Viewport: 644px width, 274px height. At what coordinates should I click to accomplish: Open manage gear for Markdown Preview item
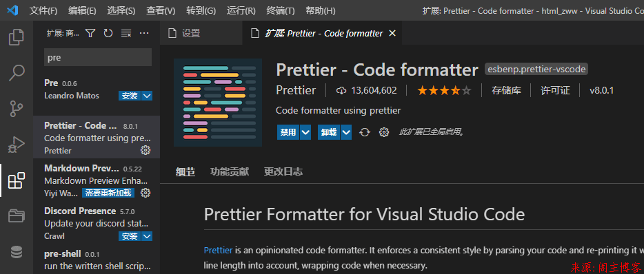(145, 192)
